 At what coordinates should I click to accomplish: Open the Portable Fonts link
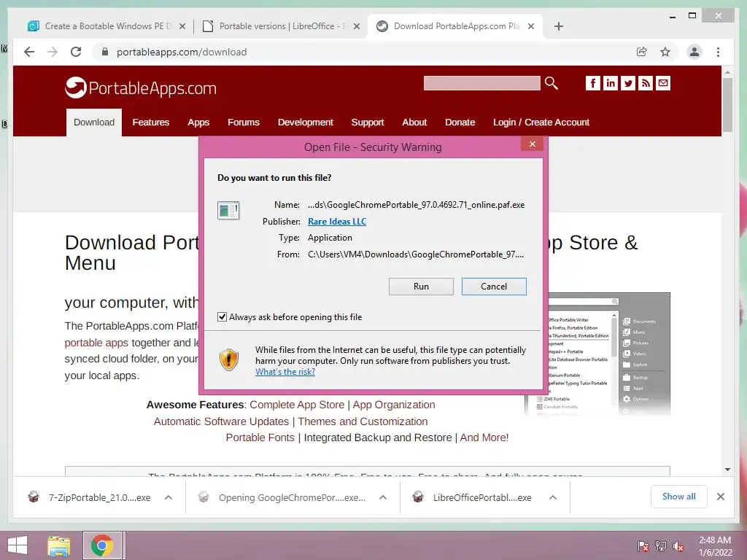coord(260,437)
